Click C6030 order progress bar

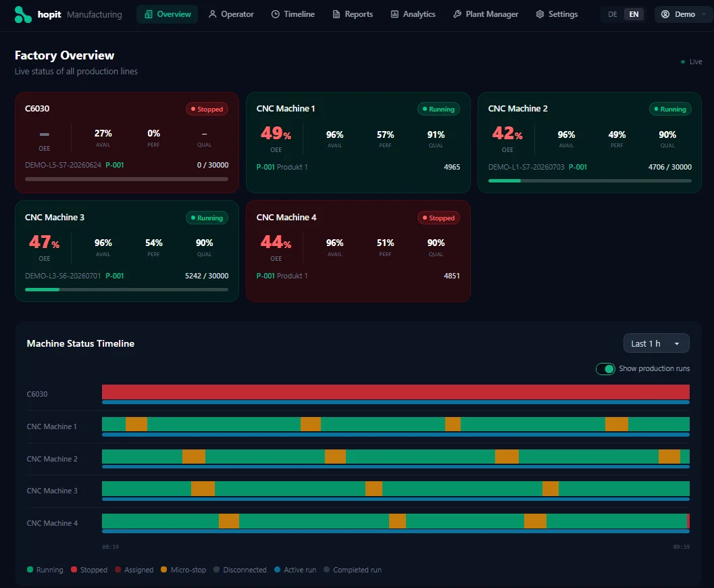(x=126, y=179)
